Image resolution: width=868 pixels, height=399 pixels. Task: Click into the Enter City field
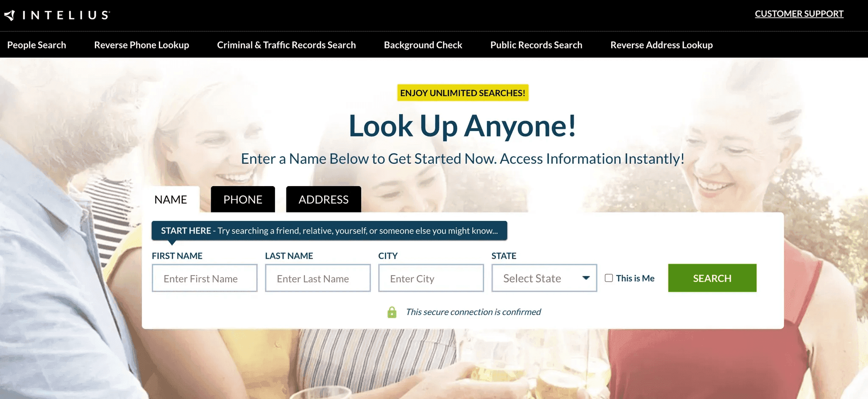(431, 278)
